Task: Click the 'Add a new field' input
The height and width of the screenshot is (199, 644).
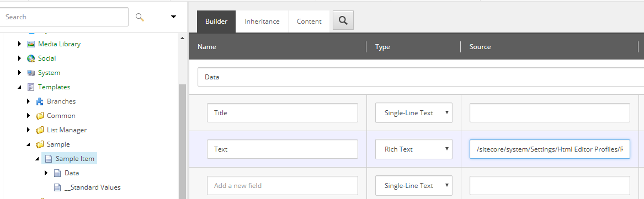Action: [x=283, y=185]
